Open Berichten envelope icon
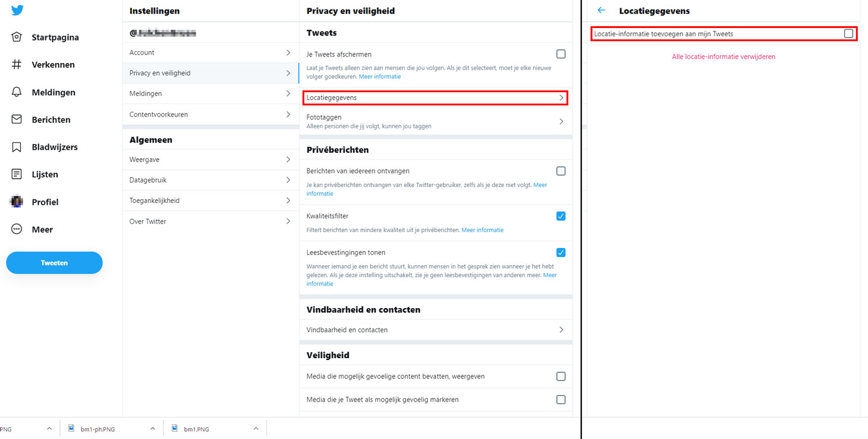868x439 pixels. click(17, 120)
